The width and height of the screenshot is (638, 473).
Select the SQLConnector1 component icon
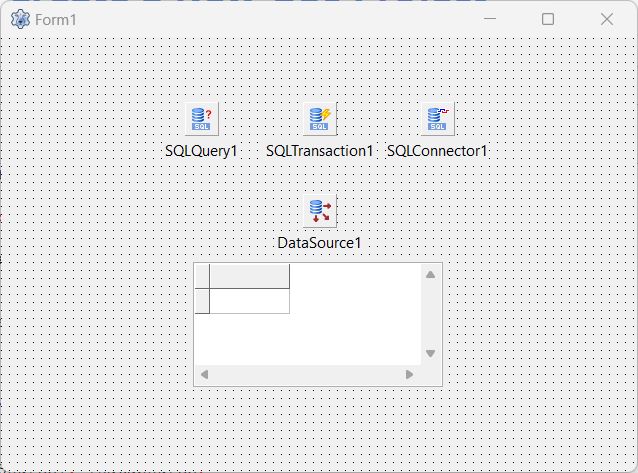coord(437,118)
